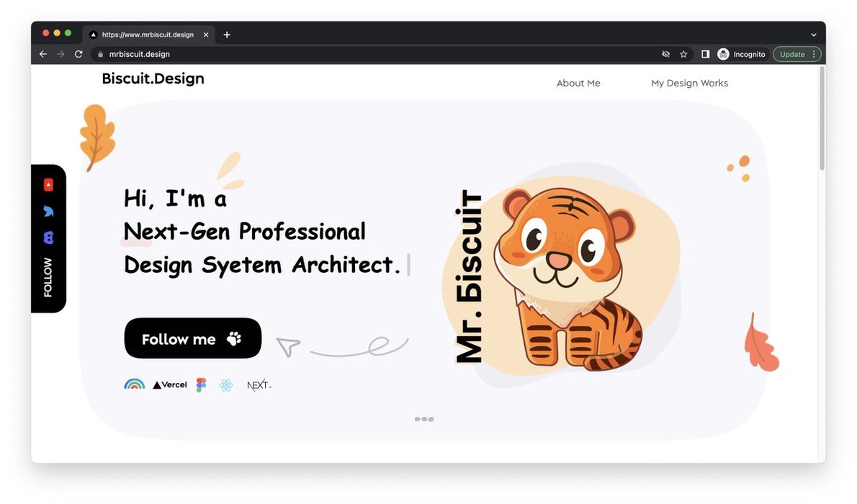Open My Design Works page
This screenshot has height=504, width=857.
click(x=689, y=83)
